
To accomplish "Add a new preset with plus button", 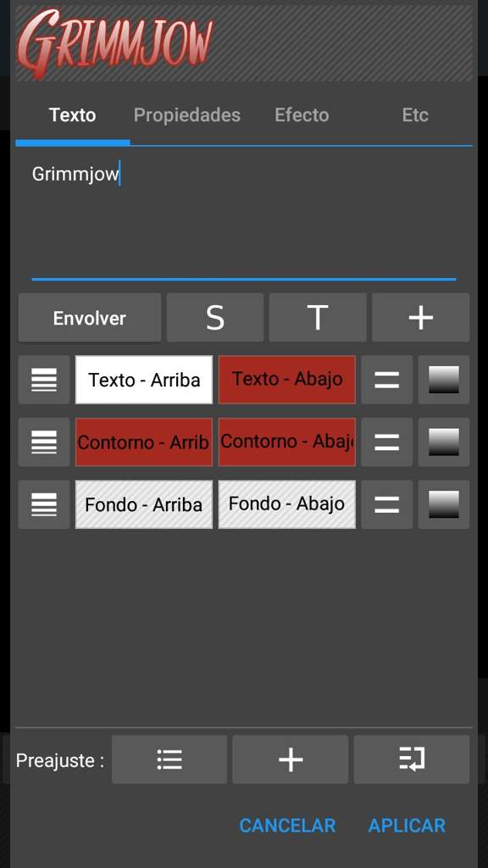I will pos(291,759).
